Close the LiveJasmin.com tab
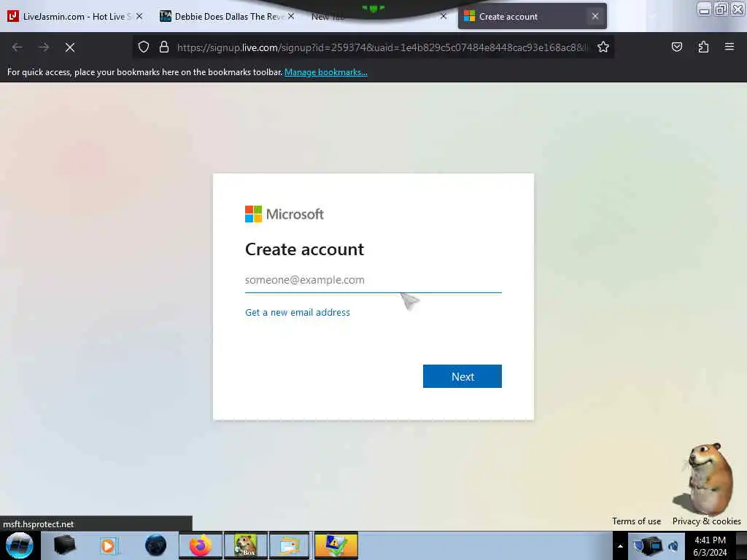The width and height of the screenshot is (747, 560). pos(139,16)
